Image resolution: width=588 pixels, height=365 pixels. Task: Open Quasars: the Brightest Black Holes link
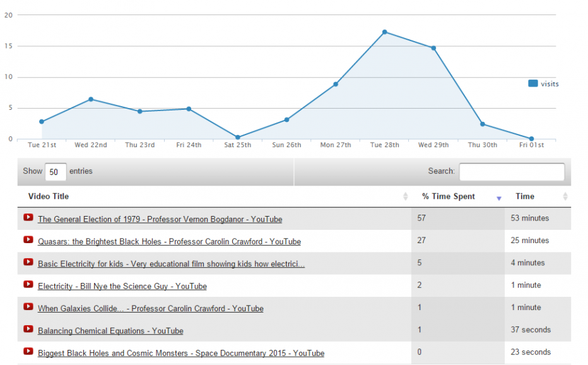[169, 241]
